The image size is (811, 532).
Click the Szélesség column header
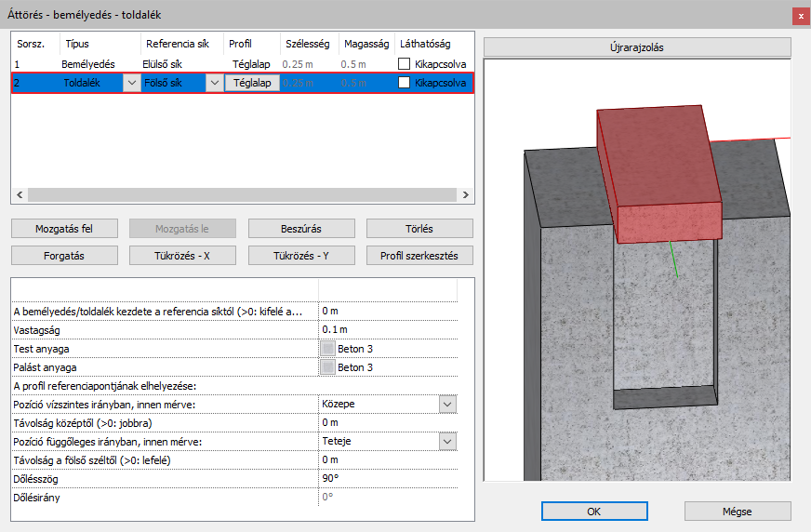point(310,44)
